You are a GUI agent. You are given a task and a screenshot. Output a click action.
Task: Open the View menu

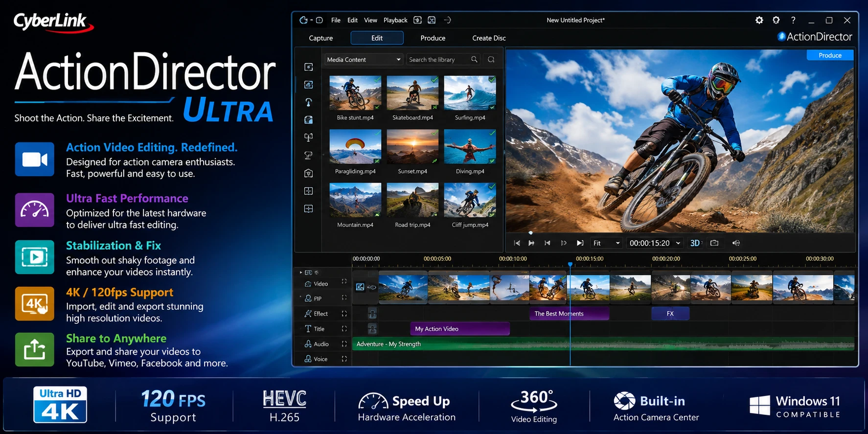click(370, 20)
